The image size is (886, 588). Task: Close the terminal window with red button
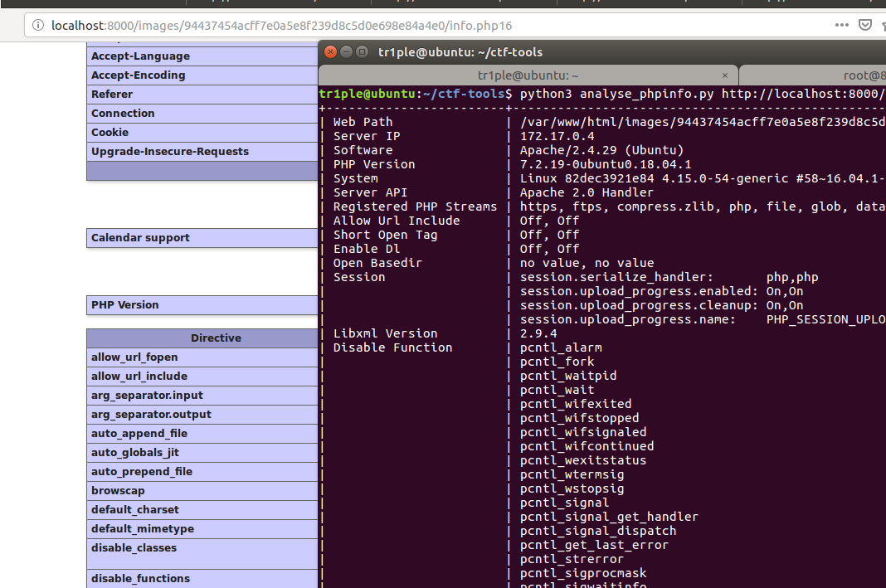[330, 52]
